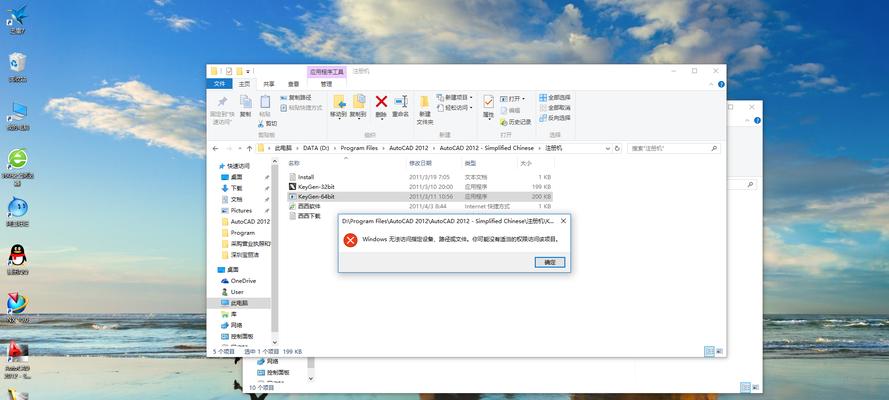Viewport: 889px width, 400px height.
Task: Click 全部选择 select all
Action: 555,97
